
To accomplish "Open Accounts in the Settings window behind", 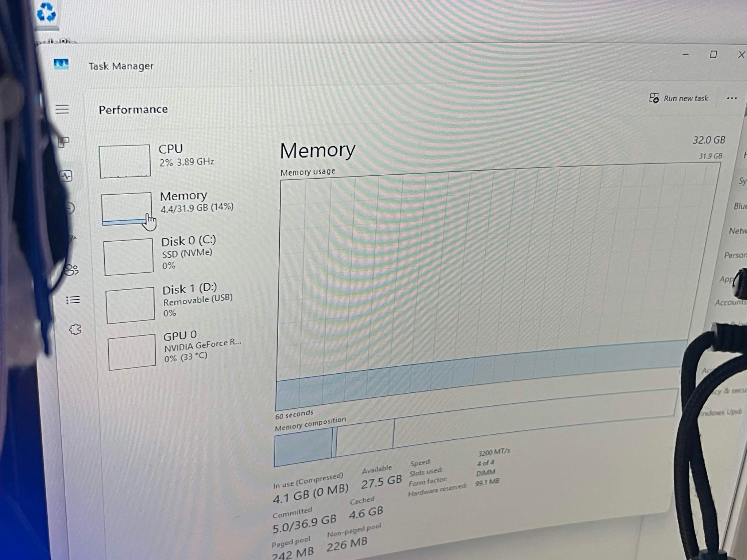I will click(731, 302).
